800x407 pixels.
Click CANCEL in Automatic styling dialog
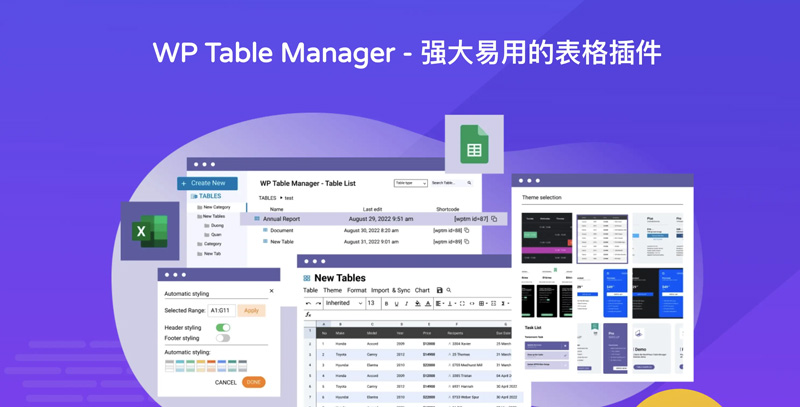click(226, 382)
